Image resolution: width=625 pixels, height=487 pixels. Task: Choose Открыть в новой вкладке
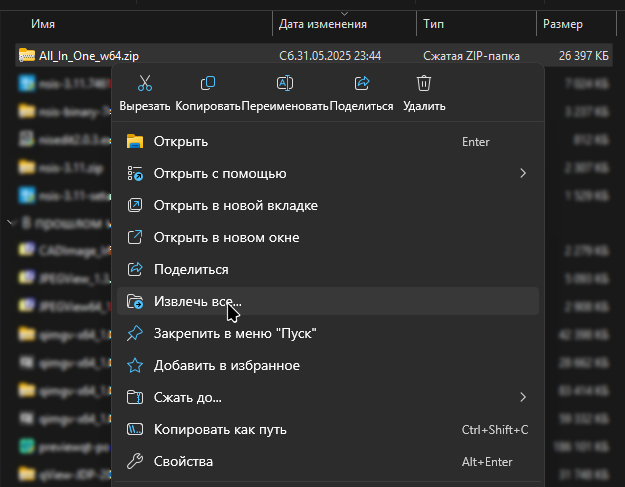tap(328, 205)
